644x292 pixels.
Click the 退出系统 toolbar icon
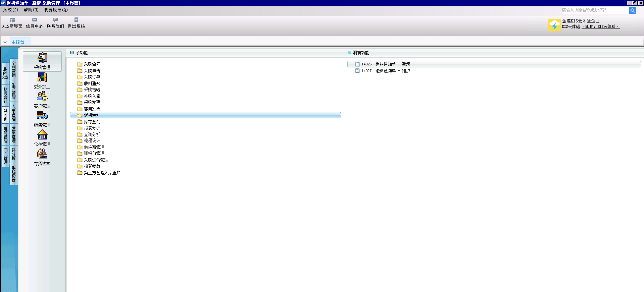76,20
